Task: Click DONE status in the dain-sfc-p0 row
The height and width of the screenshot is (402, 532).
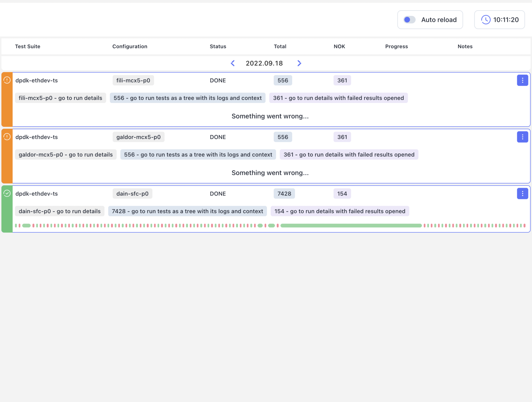Action: tap(218, 193)
